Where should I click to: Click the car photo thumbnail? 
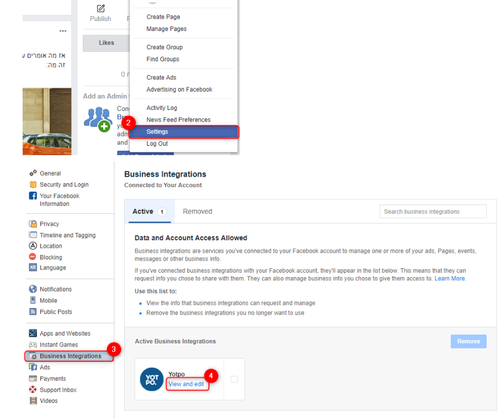click(x=47, y=121)
